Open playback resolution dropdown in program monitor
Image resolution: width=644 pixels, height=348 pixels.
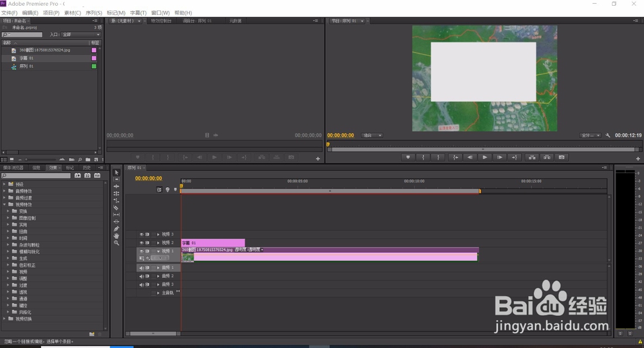(x=590, y=136)
